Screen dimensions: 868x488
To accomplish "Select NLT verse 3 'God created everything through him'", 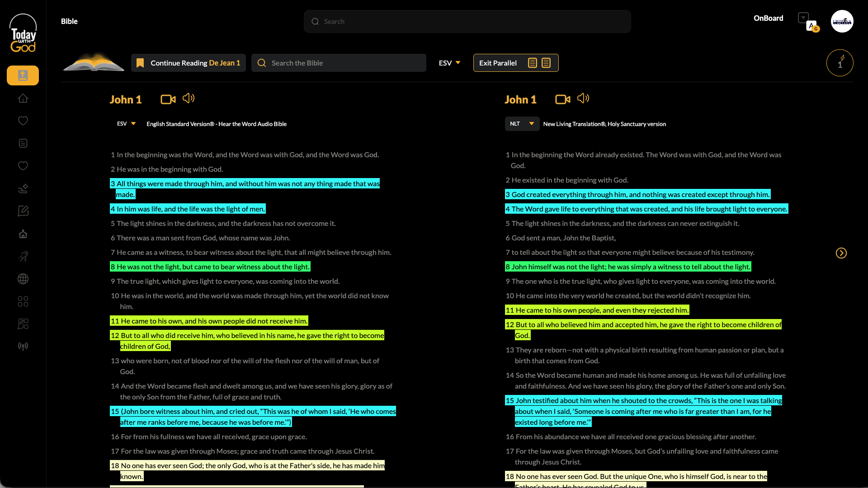I will point(638,194).
